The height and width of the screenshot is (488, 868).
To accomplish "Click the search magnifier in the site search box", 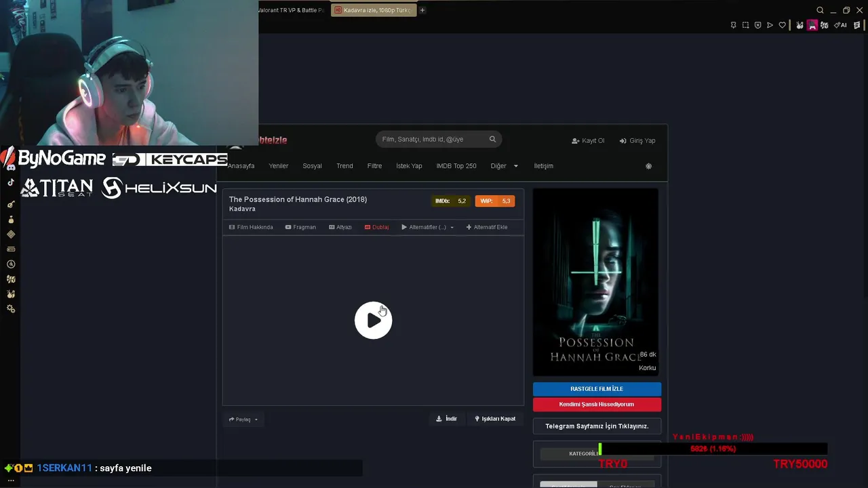I will (492, 139).
